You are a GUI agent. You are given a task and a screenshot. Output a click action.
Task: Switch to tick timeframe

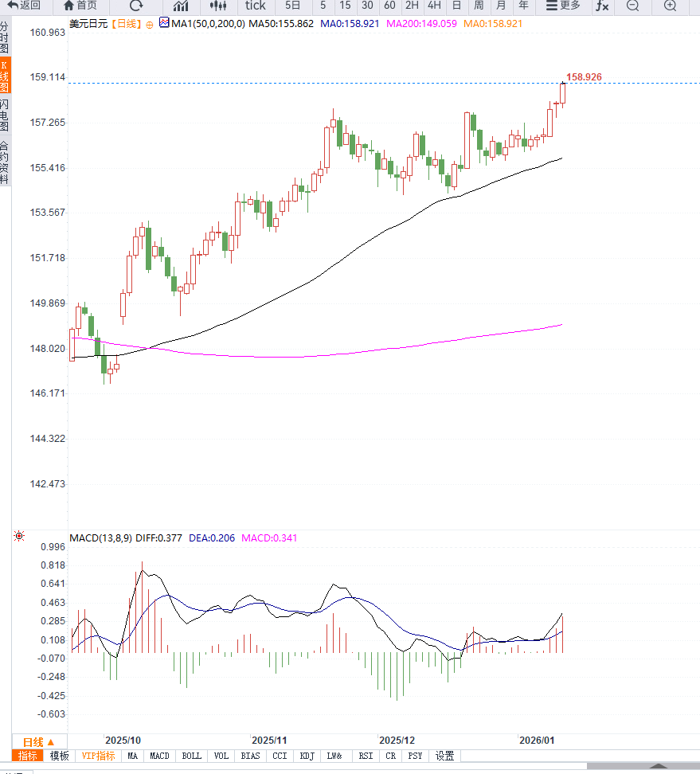click(x=255, y=6)
